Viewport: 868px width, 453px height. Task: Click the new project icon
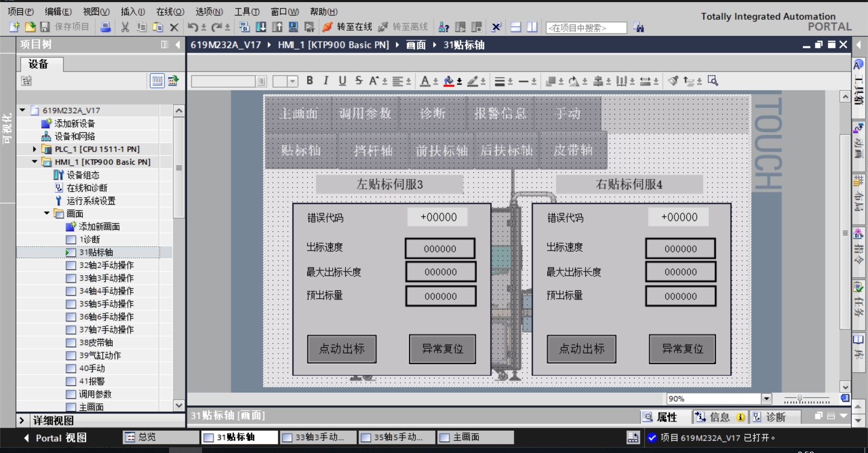tap(14, 27)
